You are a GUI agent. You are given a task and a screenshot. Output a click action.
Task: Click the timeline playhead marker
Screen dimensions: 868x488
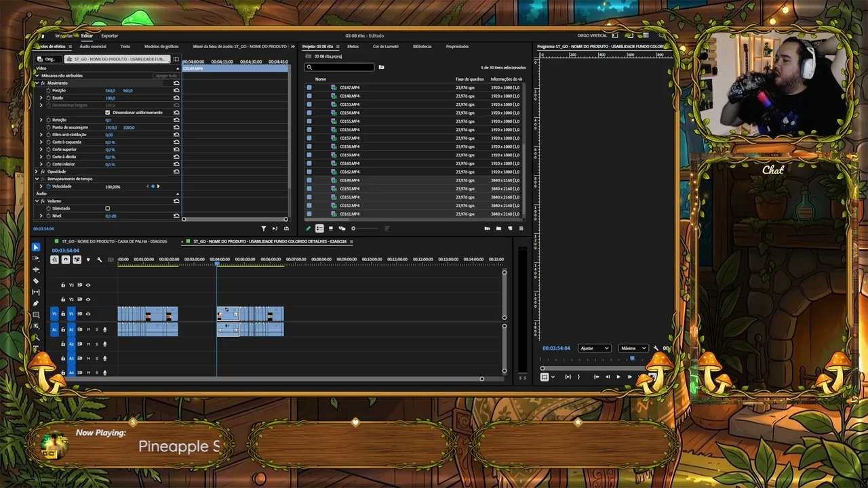coord(217,264)
